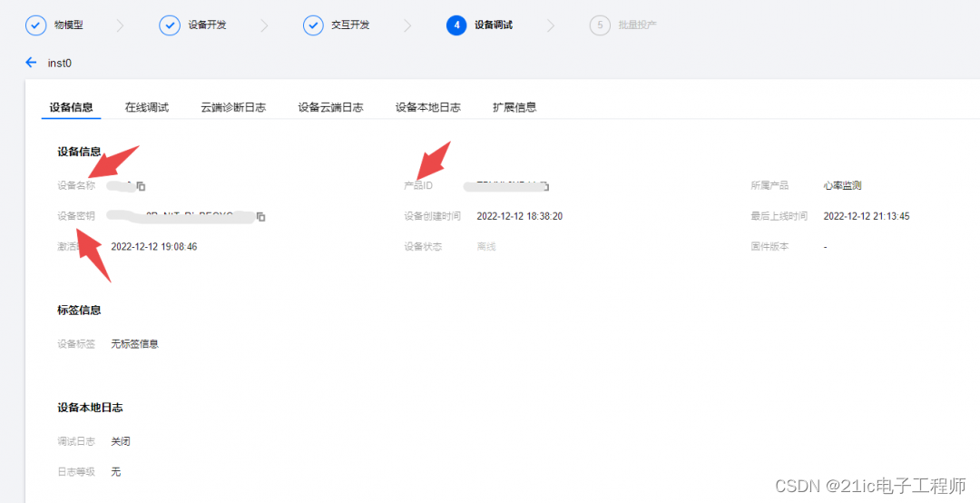Click the 物模型 step checkmark icon
Viewport: 980px width, 503px height.
pos(35,25)
